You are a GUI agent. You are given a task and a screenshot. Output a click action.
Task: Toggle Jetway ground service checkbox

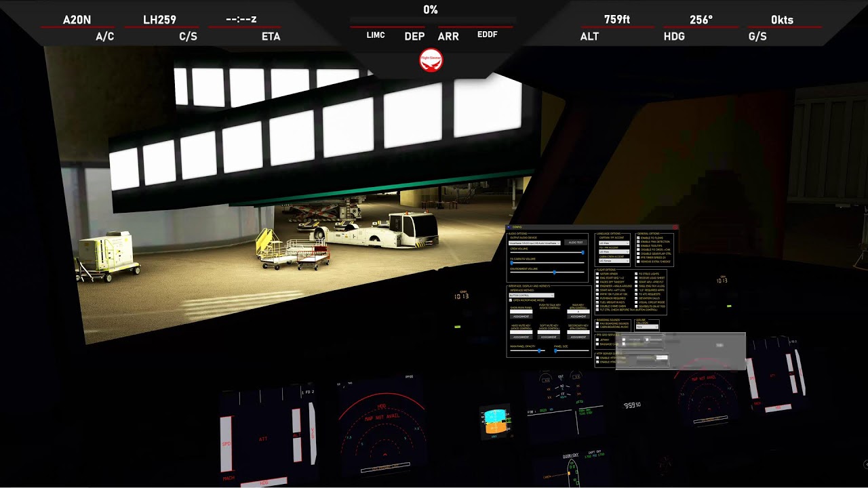coord(597,340)
